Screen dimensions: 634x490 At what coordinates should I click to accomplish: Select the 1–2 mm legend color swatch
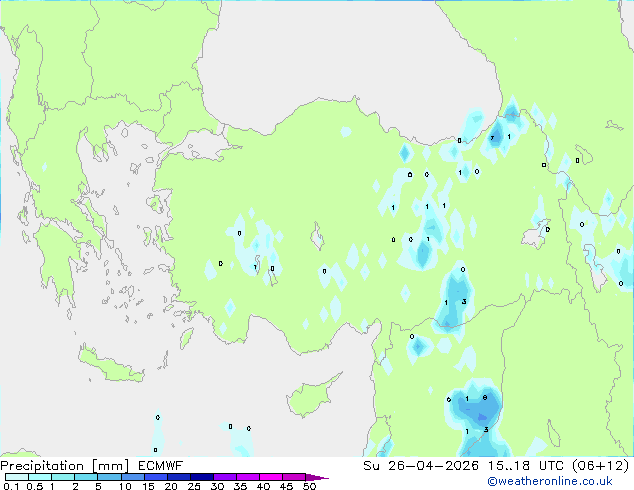pyautogui.click(x=63, y=477)
